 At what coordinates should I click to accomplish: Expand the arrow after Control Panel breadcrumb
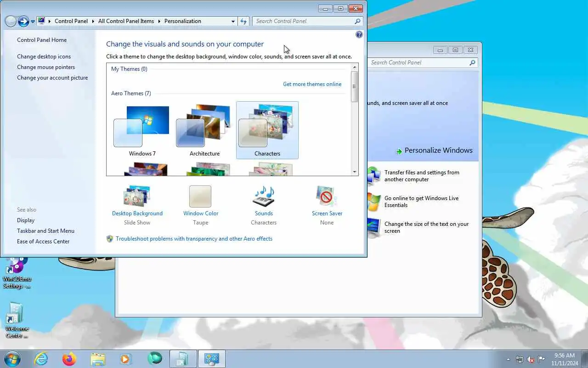(x=93, y=21)
